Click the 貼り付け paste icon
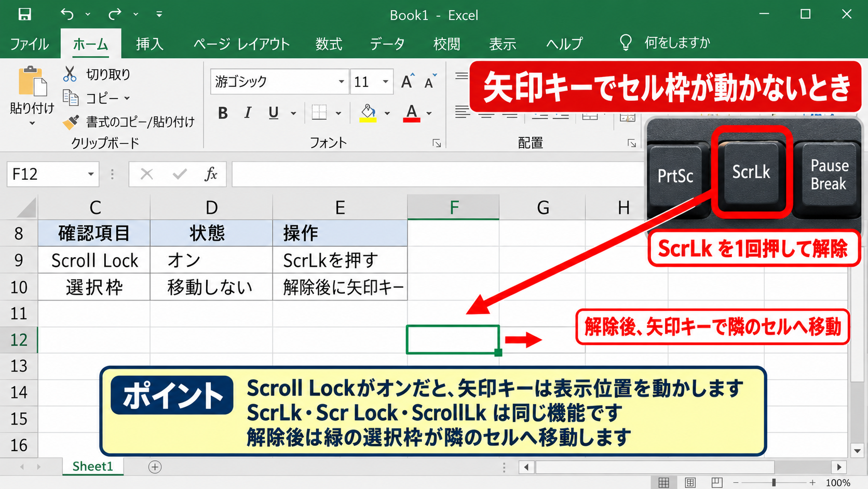The height and width of the screenshot is (489, 868). pyautogui.click(x=32, y=82)
